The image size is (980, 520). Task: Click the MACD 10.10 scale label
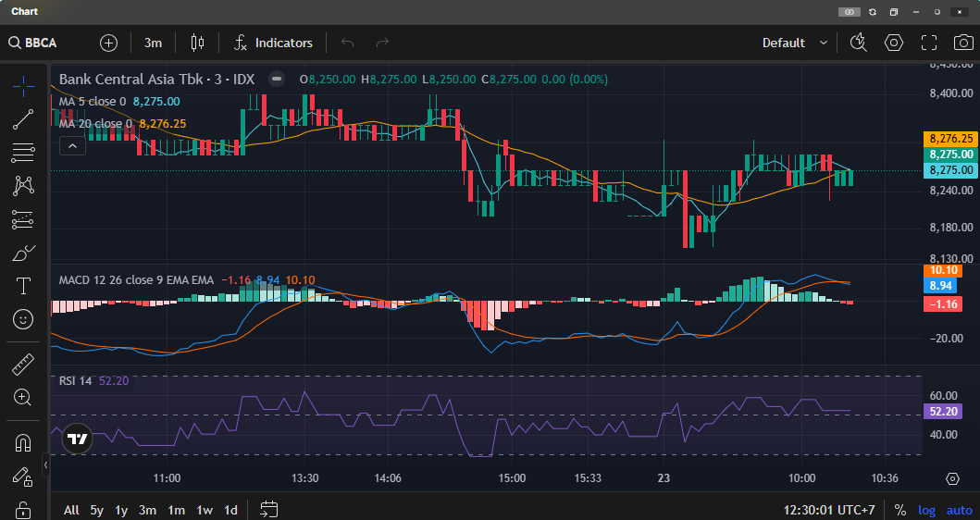click(944, 270)
